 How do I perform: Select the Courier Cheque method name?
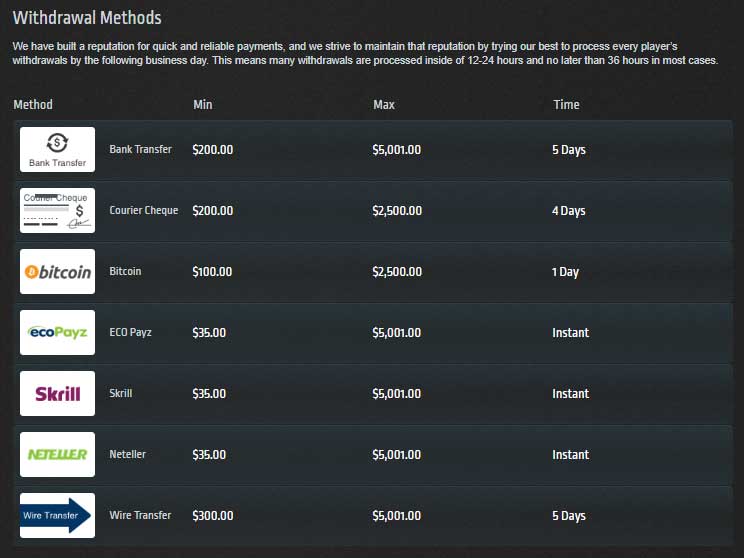[144, 211]
